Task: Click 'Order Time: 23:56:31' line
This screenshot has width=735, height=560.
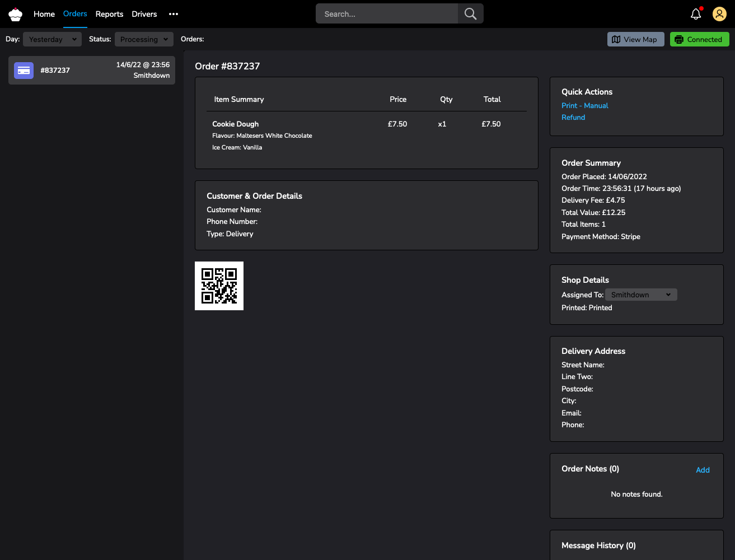Action: (621, 188)
